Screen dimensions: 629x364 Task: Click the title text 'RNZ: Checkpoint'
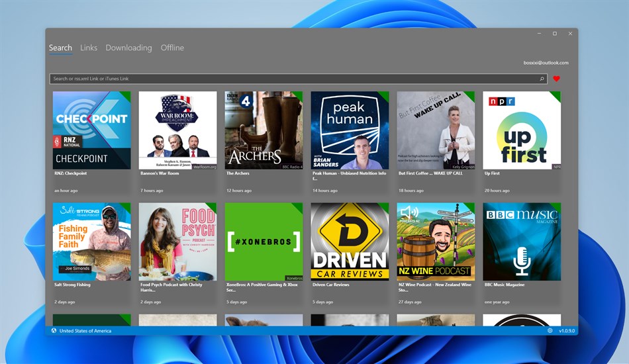[x=71, y=173]
